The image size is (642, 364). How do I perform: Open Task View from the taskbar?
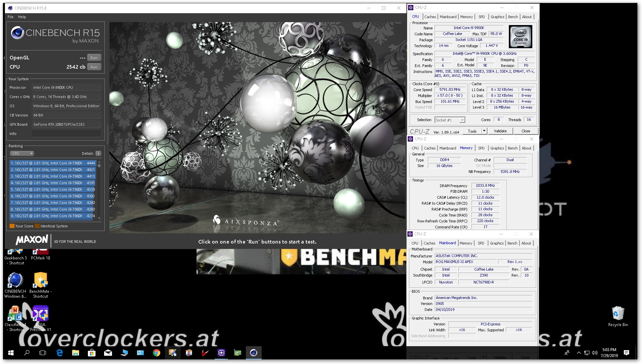43,353
